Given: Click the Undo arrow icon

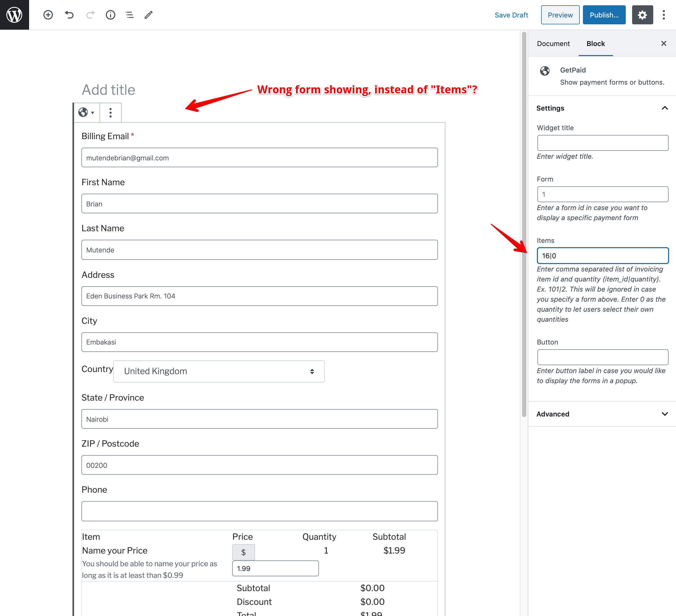Looking at the screenshot, I should [x=69, y=15].
